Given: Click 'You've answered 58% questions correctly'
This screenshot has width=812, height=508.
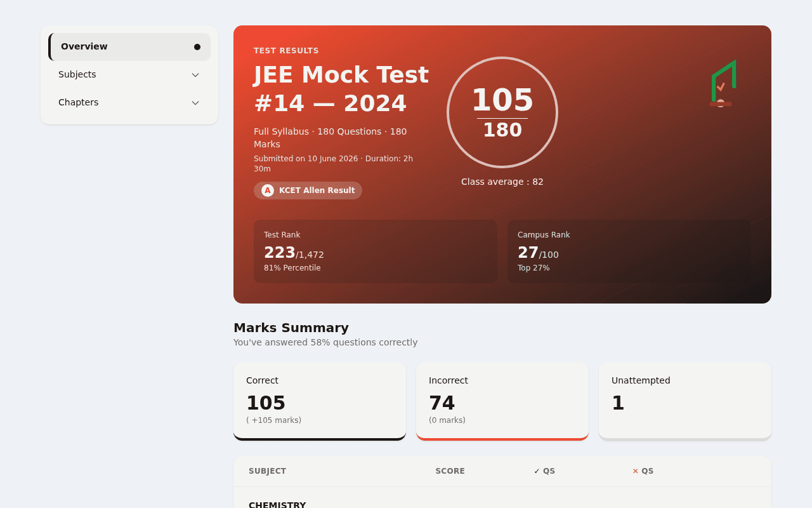Looking at the screenshot, I should [325, 342].
